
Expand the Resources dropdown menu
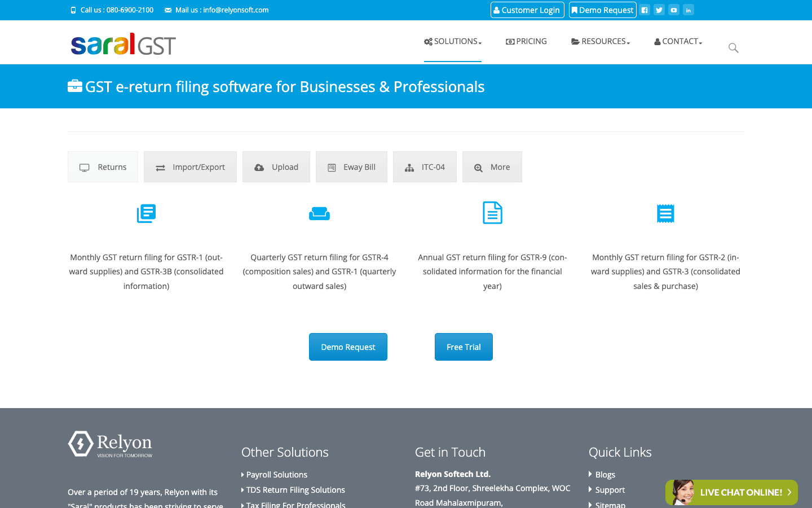coord(601,41)
